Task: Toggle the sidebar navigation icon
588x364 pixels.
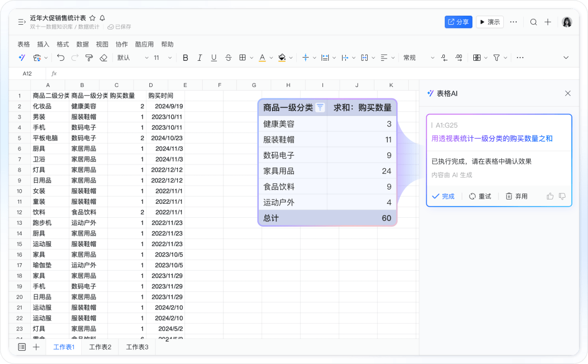Action: click(21, 22)
